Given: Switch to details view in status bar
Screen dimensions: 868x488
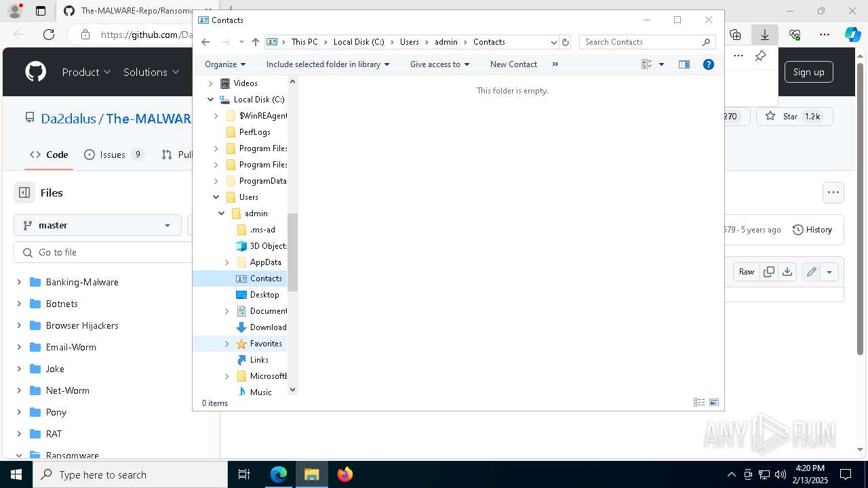Looking at the screenshot, I should tap(699, 403).
